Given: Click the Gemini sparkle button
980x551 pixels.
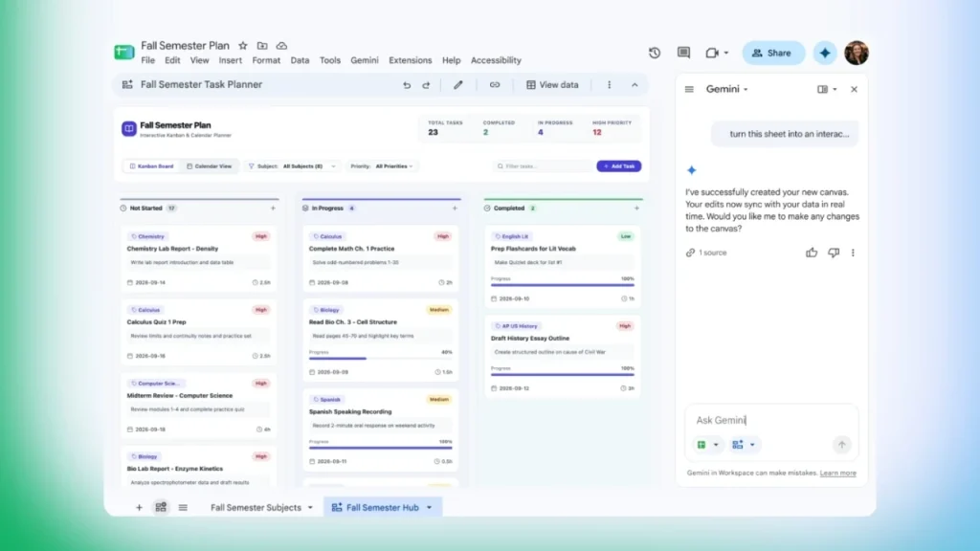Looking at the screenshot, I should (x=825, y=54).
